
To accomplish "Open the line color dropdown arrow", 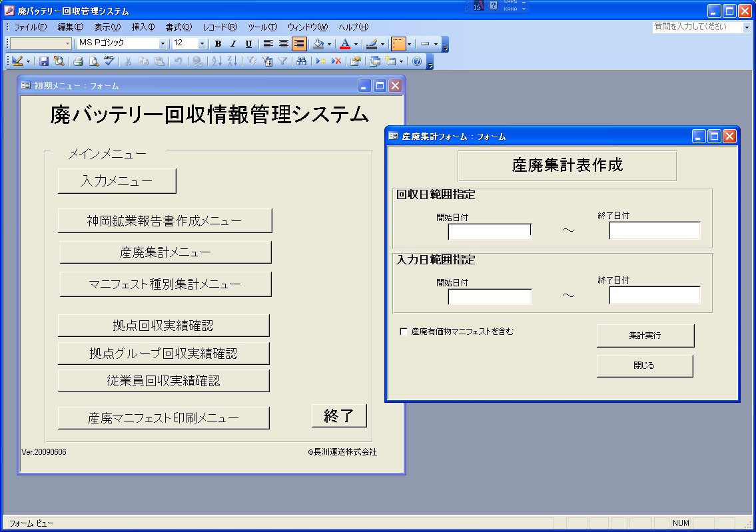I will click(x=382, y=44).
